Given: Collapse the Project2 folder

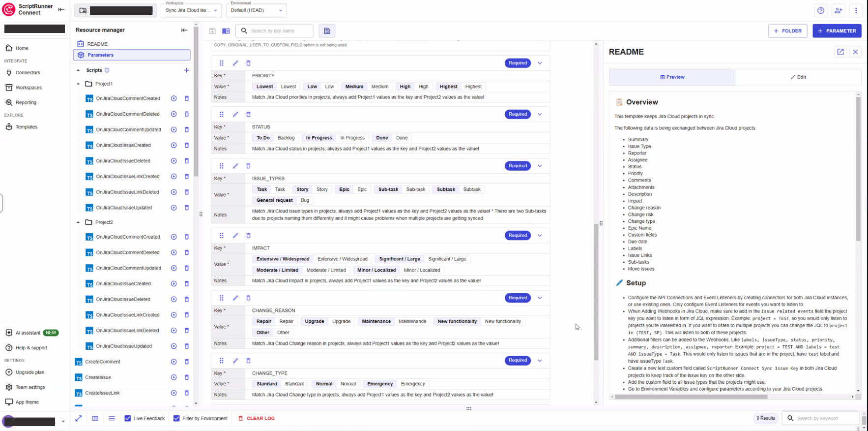Looking at the screenshot, I should [x=78, y=222].
